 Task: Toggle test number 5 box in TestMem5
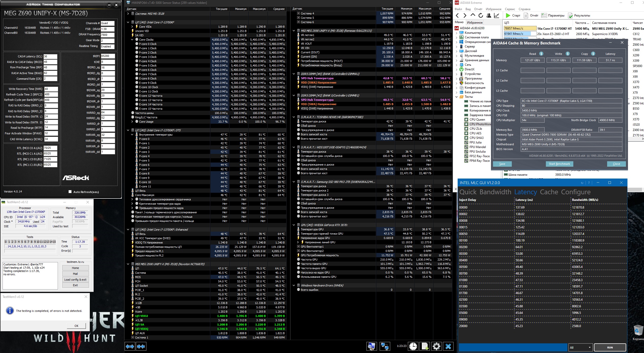(22, 242)
